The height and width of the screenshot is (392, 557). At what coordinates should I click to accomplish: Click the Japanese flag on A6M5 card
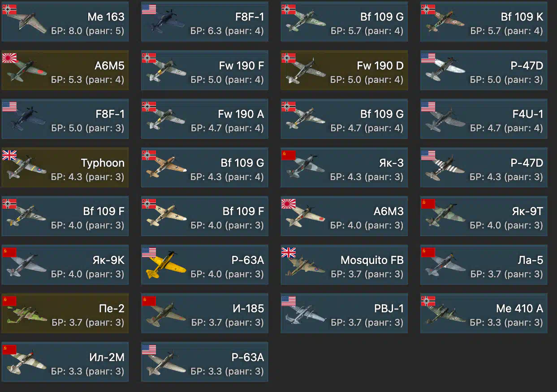coord(9,58)
